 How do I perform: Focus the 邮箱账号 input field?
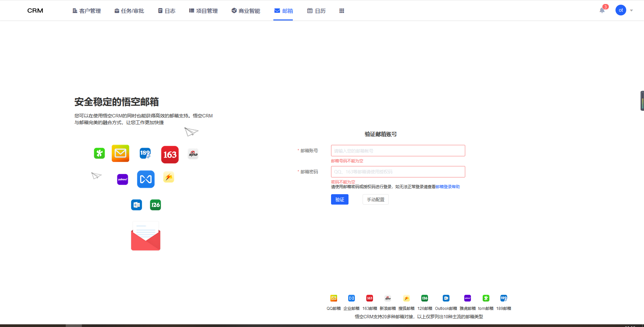pos(398,151)
